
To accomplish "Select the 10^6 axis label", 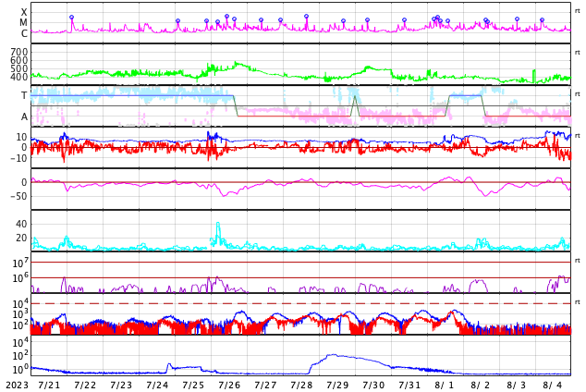I will pyautogui.click(x=19, y=278).
